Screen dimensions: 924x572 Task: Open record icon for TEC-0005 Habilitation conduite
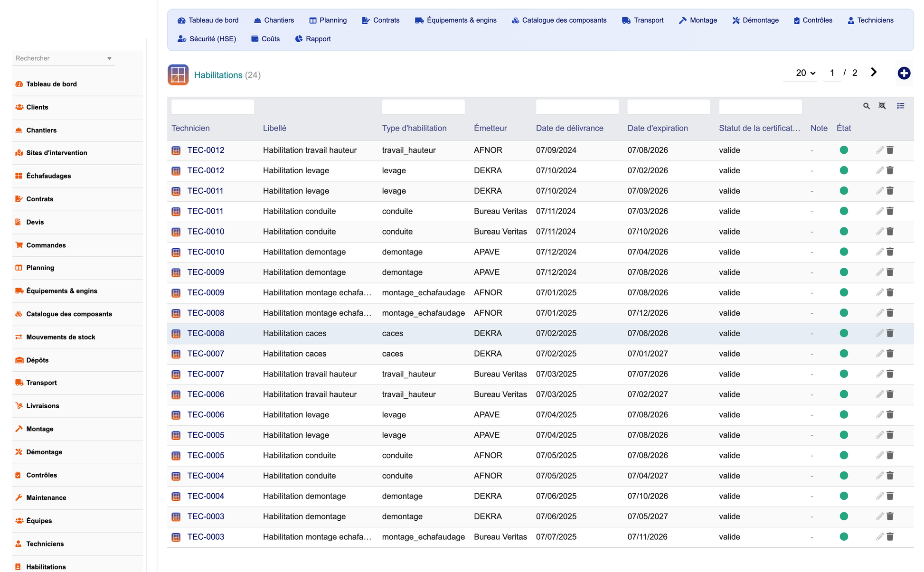point(176,456)
